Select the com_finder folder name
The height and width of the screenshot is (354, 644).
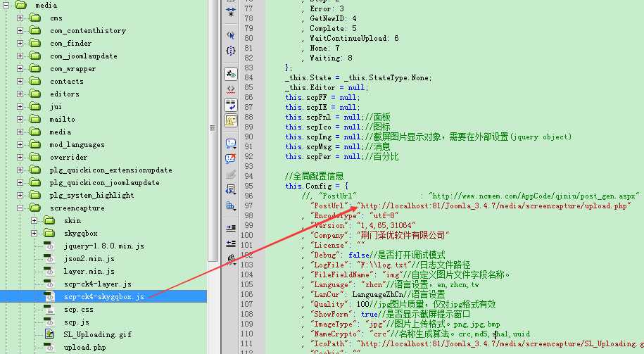[x=71, y=43]
